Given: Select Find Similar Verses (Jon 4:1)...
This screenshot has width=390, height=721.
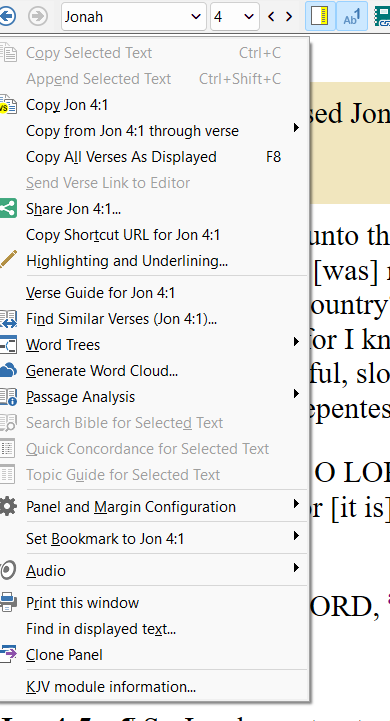Looking at the screenshot, I should pyautogui.click(x=154, y=319).
